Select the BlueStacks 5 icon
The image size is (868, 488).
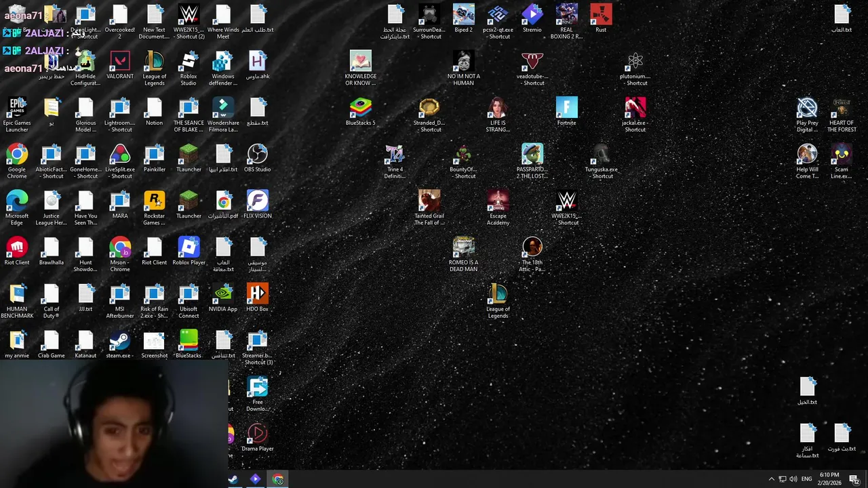pyautogui.click(x=360, y=110)
